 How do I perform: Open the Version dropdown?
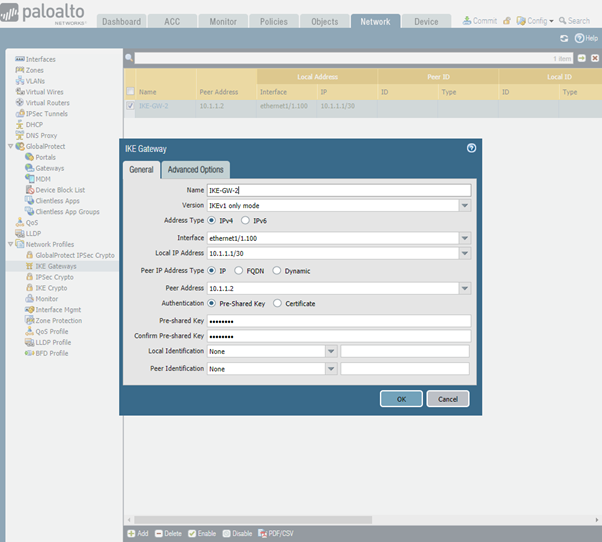[465, 205]
